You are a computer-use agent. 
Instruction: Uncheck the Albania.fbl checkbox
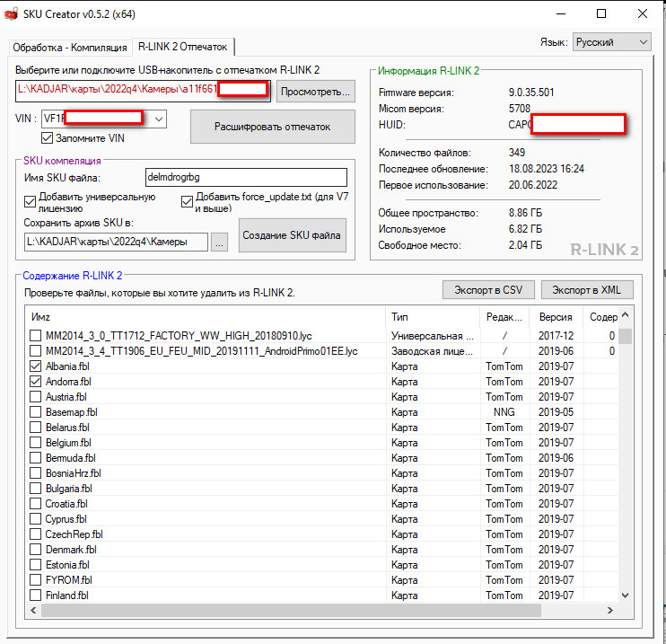pyautogui.click(x=36, y=366)
